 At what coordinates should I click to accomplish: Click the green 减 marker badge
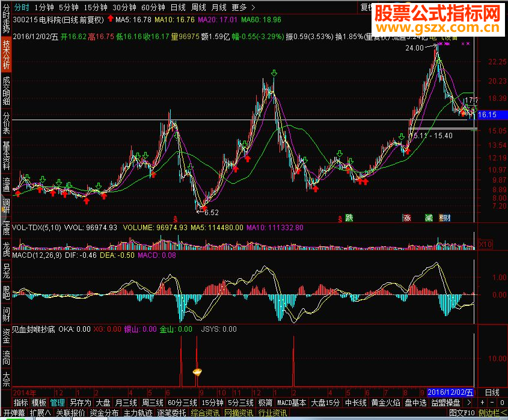(x=429, y=218)
